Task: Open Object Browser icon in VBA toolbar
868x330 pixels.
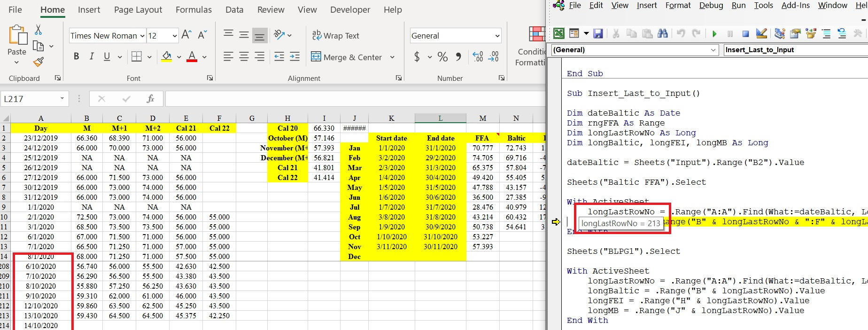Action: coord(811,33)
